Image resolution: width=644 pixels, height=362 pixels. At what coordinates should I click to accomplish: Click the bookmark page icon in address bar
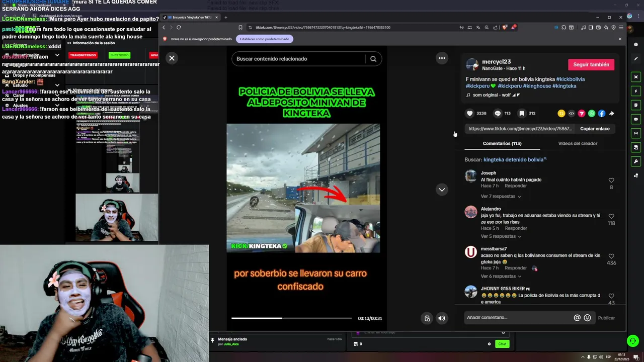[240, 27]
